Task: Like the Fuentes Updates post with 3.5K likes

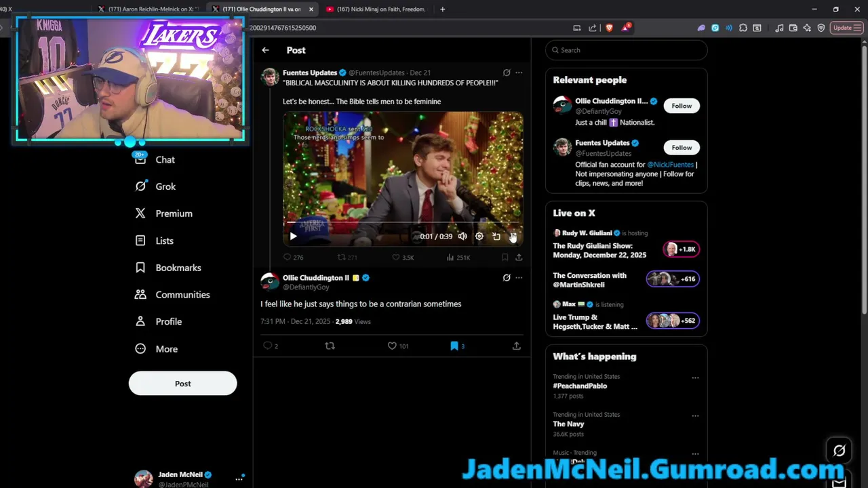Action: (403, 258)
